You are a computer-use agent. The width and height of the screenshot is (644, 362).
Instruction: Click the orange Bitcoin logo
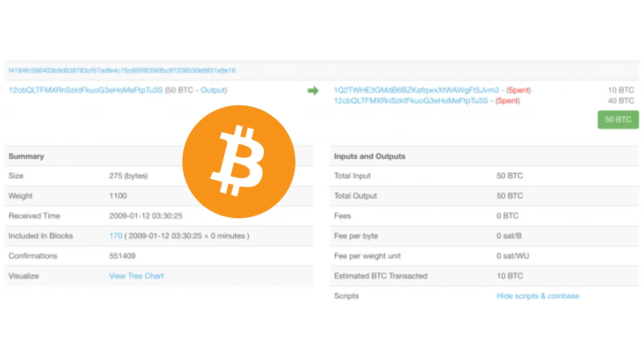point(239,162)
